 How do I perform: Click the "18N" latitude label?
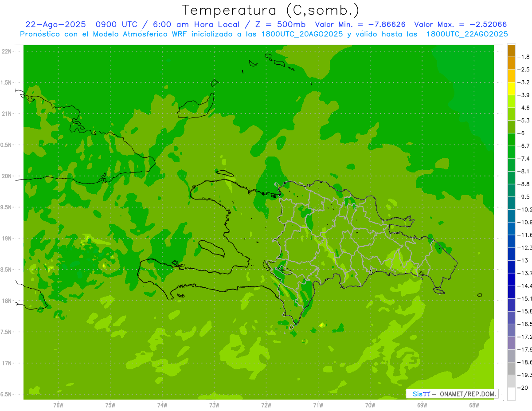click(x=6, y=301)
